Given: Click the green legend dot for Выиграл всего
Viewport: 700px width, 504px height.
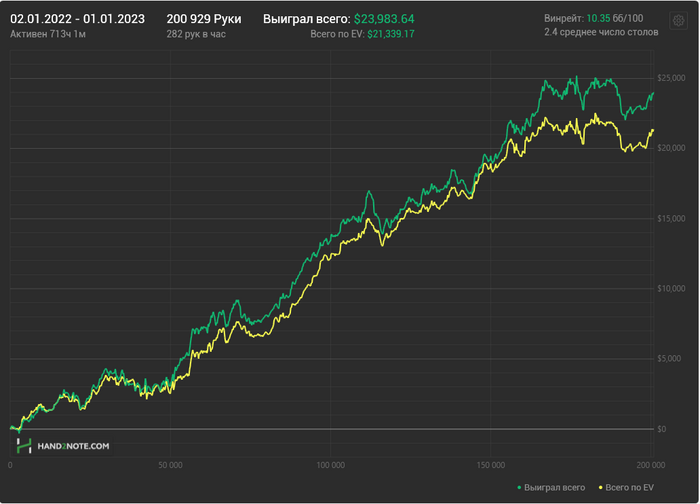Looking at the screenshot, I should [519, 487].
